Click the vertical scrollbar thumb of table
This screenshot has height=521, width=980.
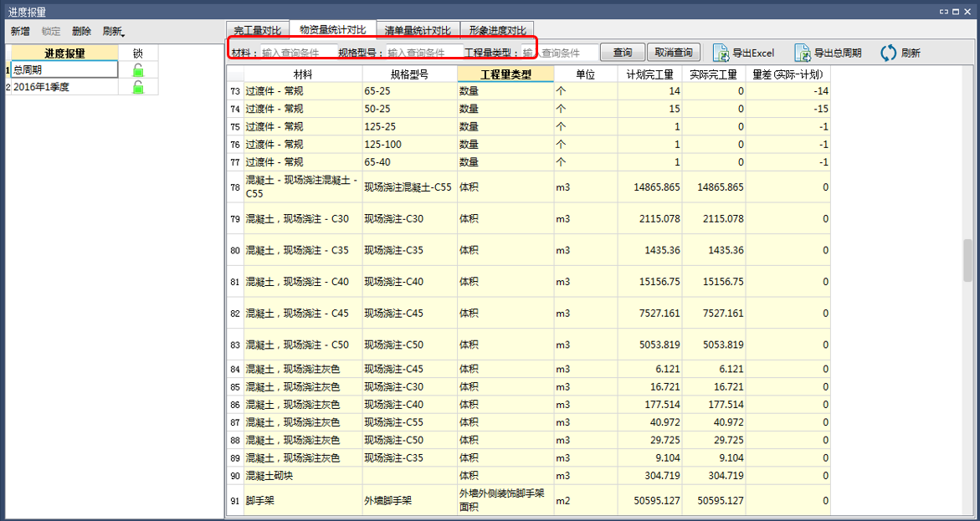coord(968,260)
